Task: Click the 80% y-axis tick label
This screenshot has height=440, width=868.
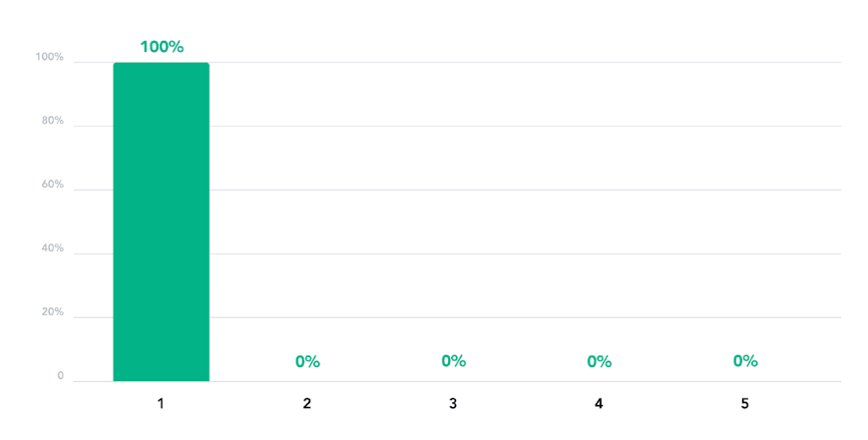Action: [51, 121]
